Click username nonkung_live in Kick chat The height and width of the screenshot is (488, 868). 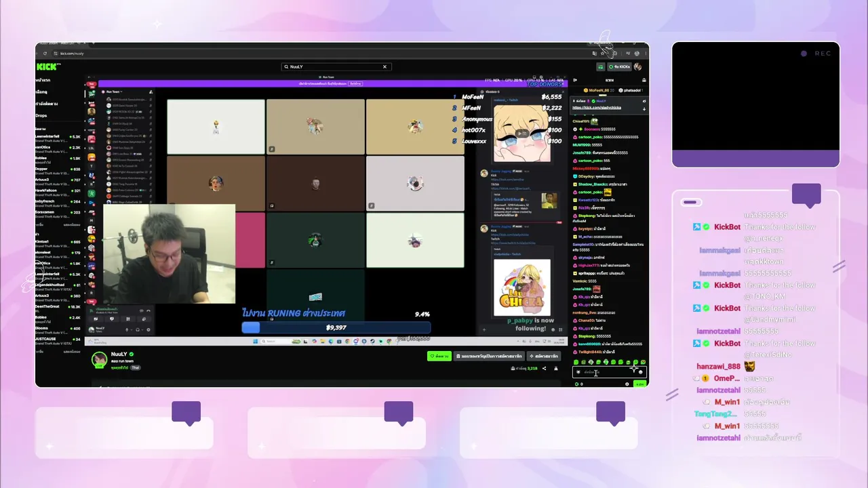coord(585,312)
